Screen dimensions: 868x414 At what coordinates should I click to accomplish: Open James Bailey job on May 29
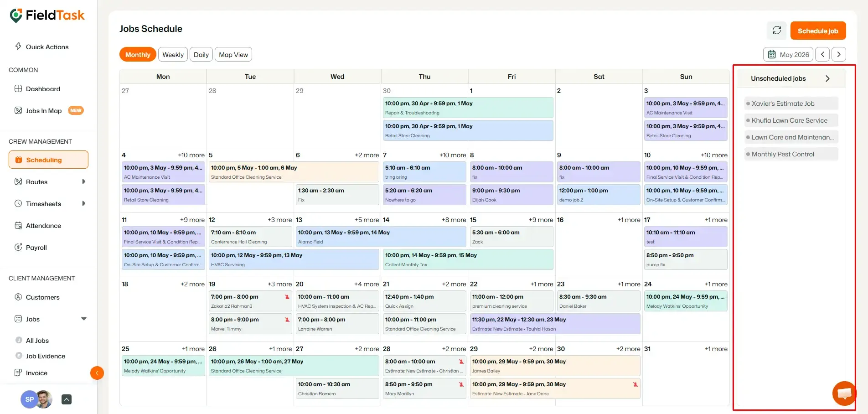(555, 366)
